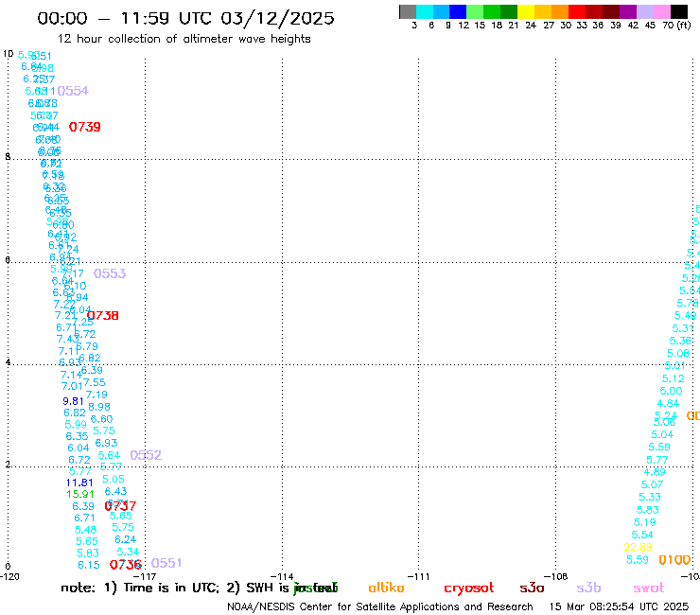Click the dark blue 12 ft legend swatch
The image size is (700, 615).
458,11
